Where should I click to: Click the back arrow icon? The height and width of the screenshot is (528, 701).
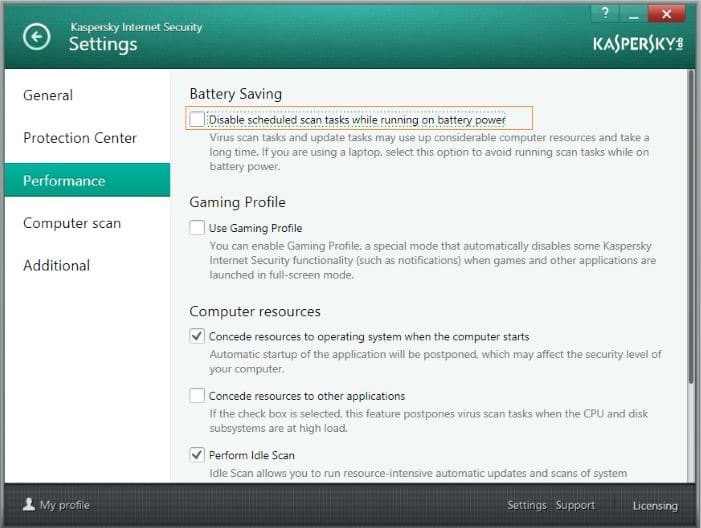click(36, 37)
